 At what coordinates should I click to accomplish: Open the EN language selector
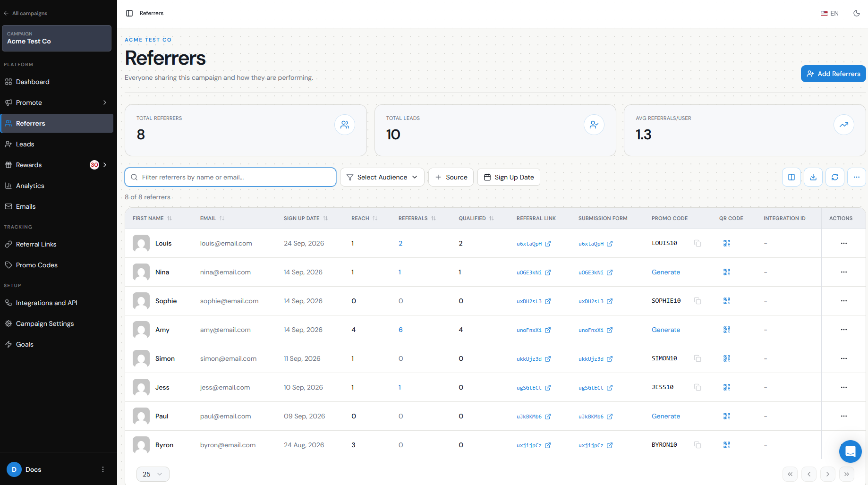830,13
